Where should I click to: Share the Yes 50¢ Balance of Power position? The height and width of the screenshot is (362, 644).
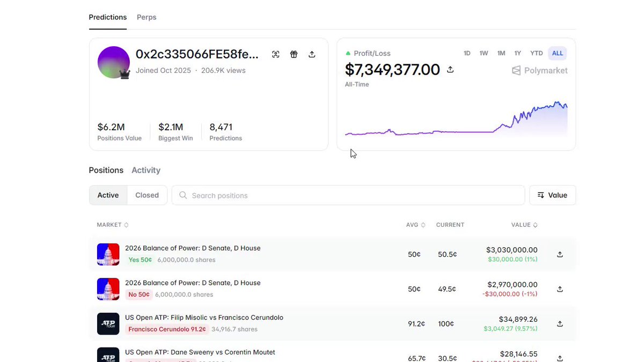[560, 254]
